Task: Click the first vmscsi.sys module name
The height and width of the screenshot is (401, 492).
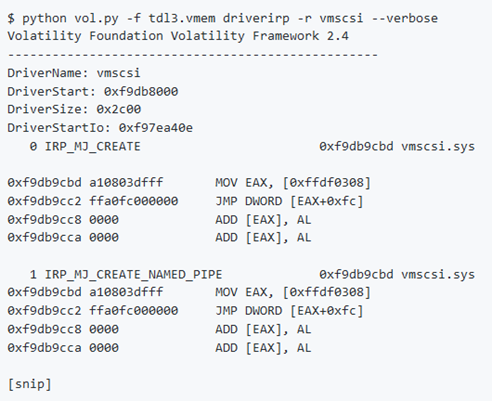Action: pyautogui.click(x=438, y=146)
